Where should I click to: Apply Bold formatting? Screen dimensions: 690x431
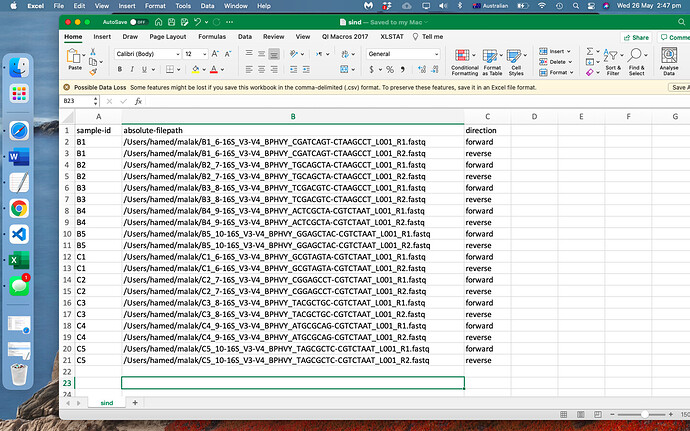(119, 70)
